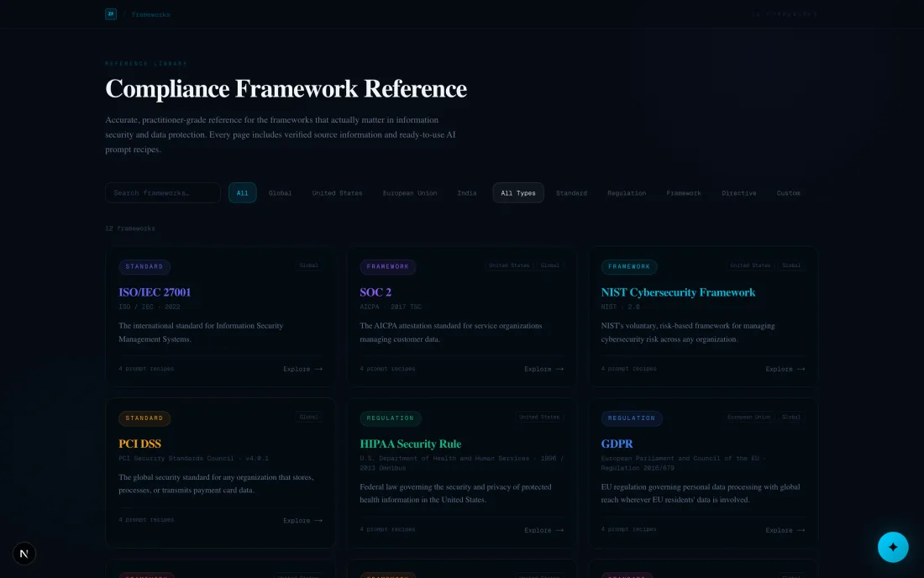Filter by Framework type
This screenshot has height=578, width=924.
point(684,192)
